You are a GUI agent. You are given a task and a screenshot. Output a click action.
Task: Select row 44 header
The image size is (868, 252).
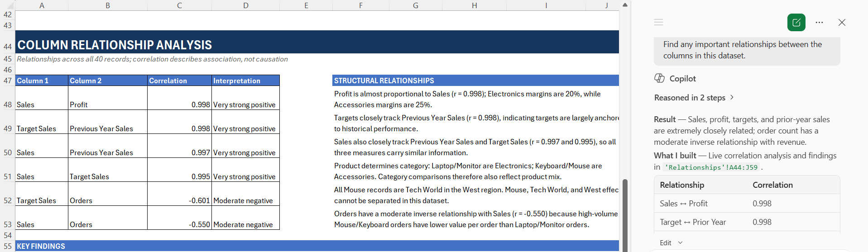(8, 42)
